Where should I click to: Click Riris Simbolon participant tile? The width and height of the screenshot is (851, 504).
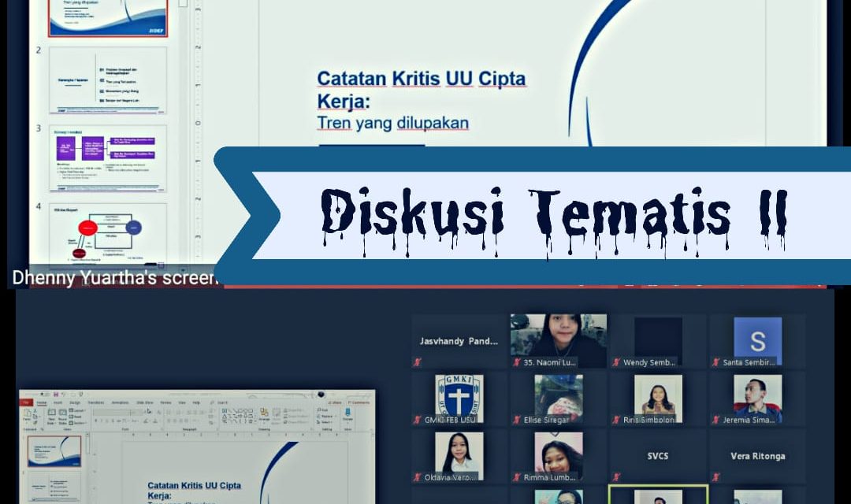658,398
